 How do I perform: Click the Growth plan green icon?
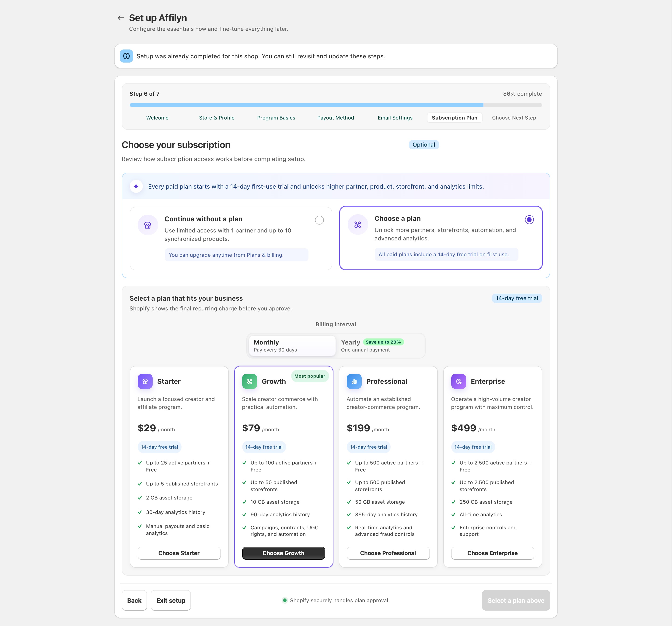tap(249, 381)
